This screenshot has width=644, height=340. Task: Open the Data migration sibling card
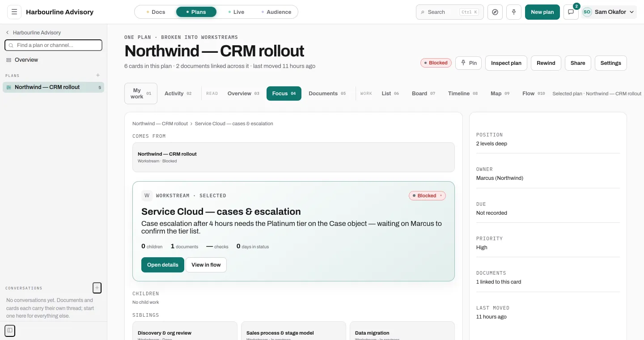point(402,331)
